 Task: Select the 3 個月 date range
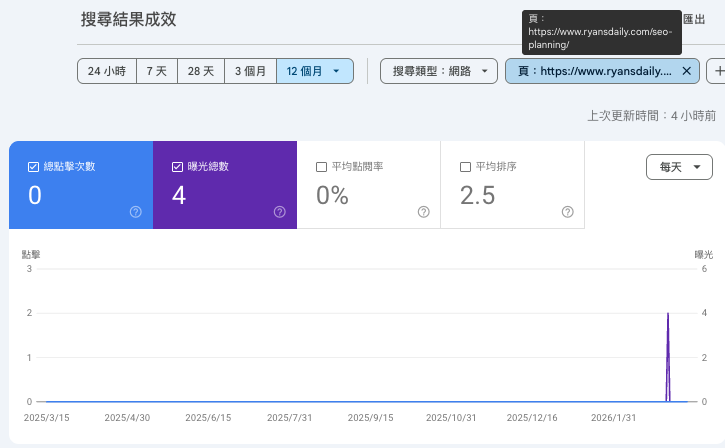(x=250, y=71)
